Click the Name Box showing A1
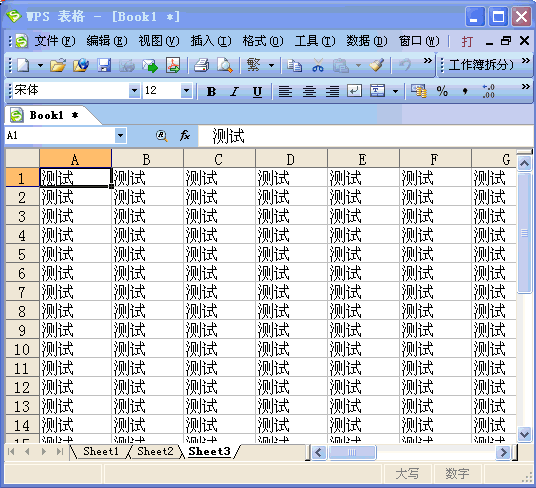The image size is (536, 488). coord(60,135)
